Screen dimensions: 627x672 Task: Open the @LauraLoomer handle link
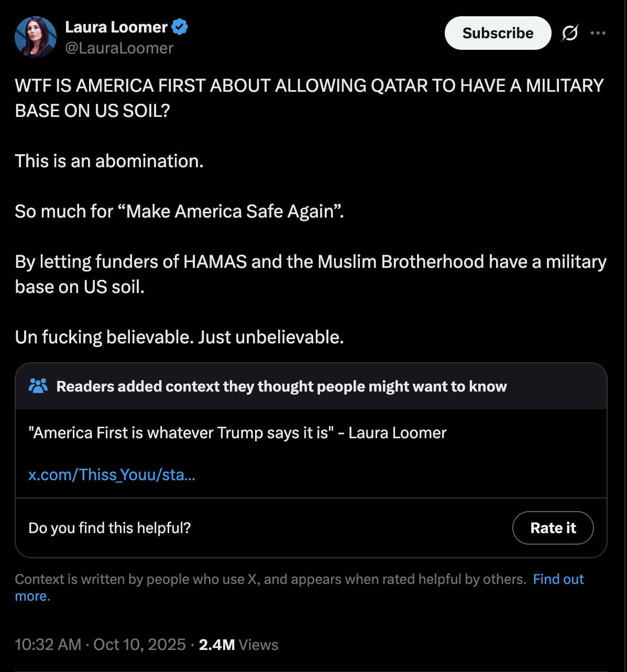coord(119,48)
